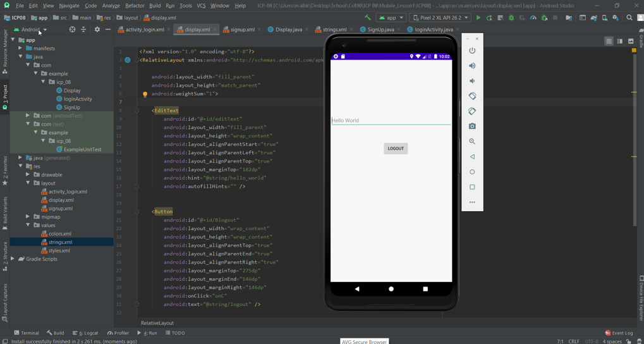This screenshot has height=344, width=644.
Task: Collapse the layout folder
Action: click(28, 183)
